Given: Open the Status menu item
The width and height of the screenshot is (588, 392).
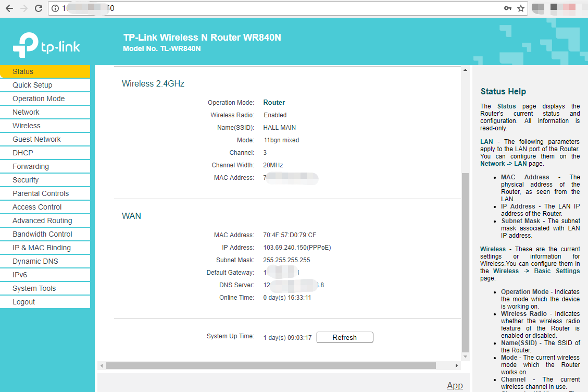Looking at the screenshot, I should pos(45,71).
